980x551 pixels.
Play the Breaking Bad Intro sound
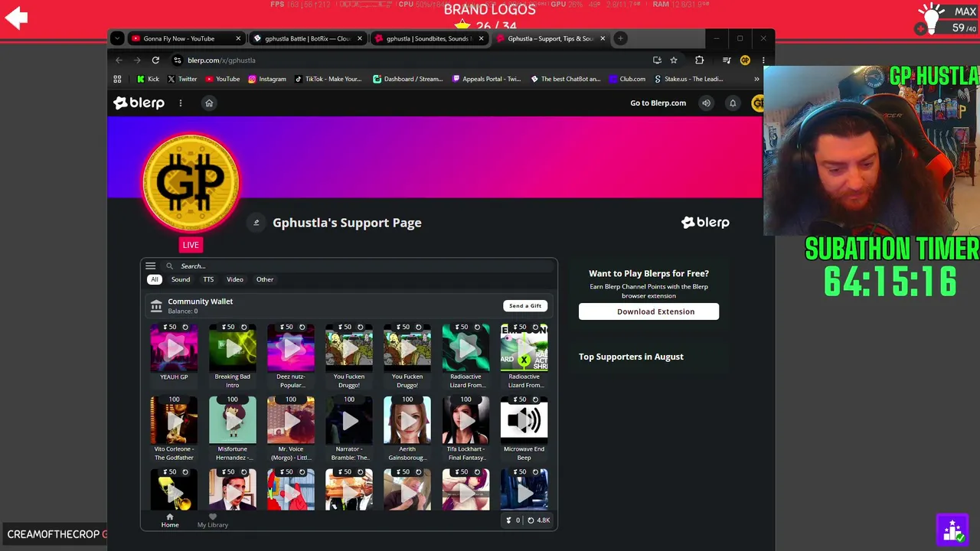tap(232, 349)
